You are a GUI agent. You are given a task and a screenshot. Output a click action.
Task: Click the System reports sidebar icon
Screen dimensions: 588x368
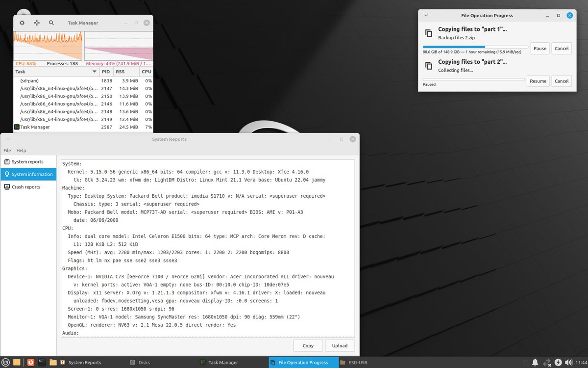tap(7, 161)
